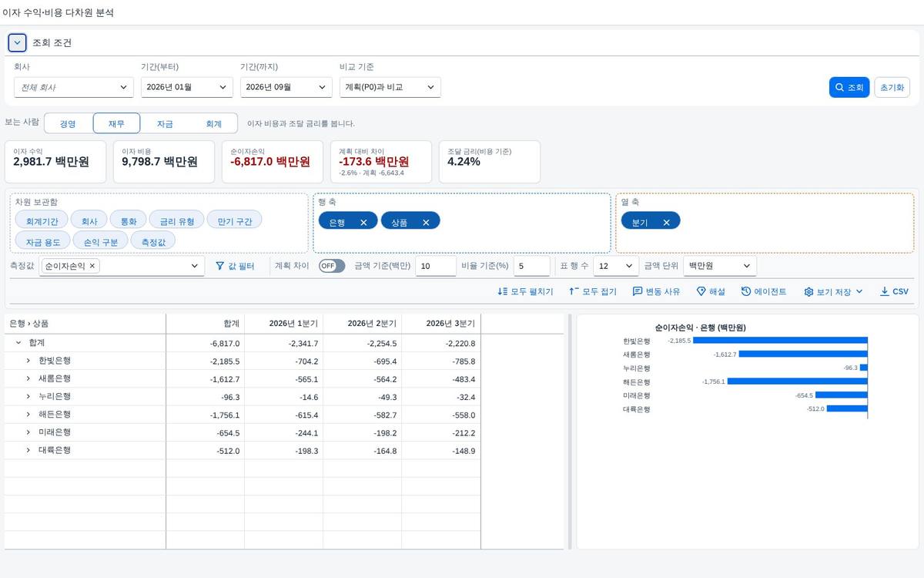
Task: Click the 만기 구간 dimension chip
Action: [x=235, y=221]
